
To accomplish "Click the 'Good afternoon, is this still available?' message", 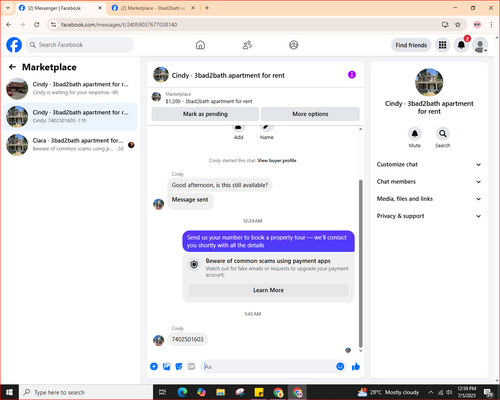I will click(220, 185).
